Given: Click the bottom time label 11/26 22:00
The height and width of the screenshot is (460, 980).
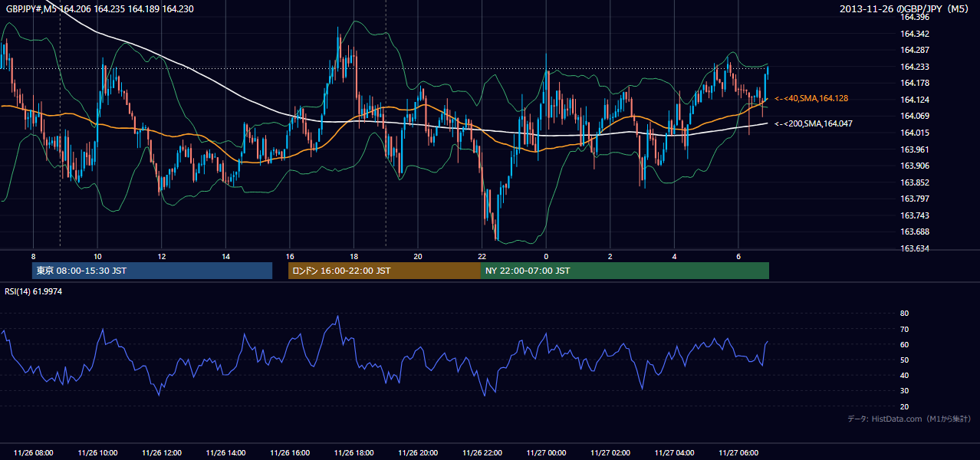Looking at the screenshot, I should pyautogui.click(x=482, y=453).
